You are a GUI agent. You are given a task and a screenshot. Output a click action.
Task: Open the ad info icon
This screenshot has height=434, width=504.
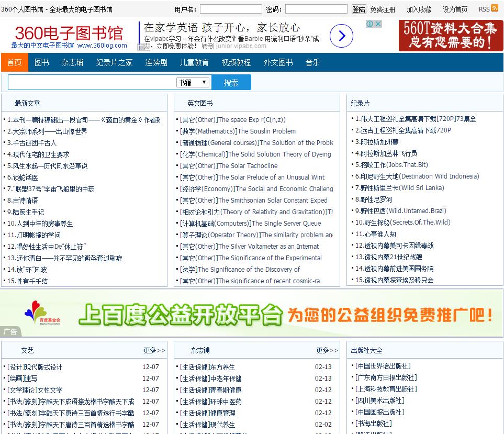coord(370,24)
